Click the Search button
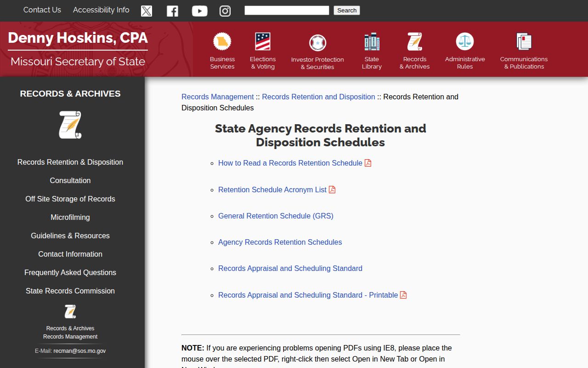 tap(347, 10)
